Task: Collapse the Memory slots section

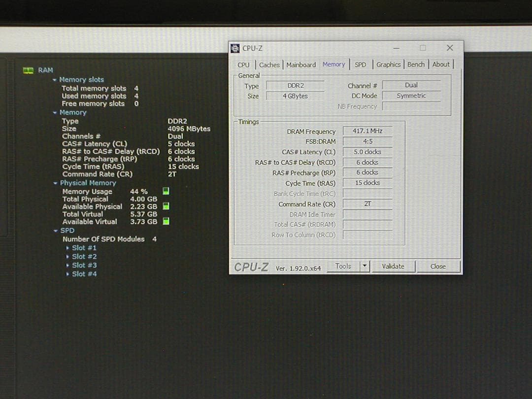Action: click(x=55, y=79)
